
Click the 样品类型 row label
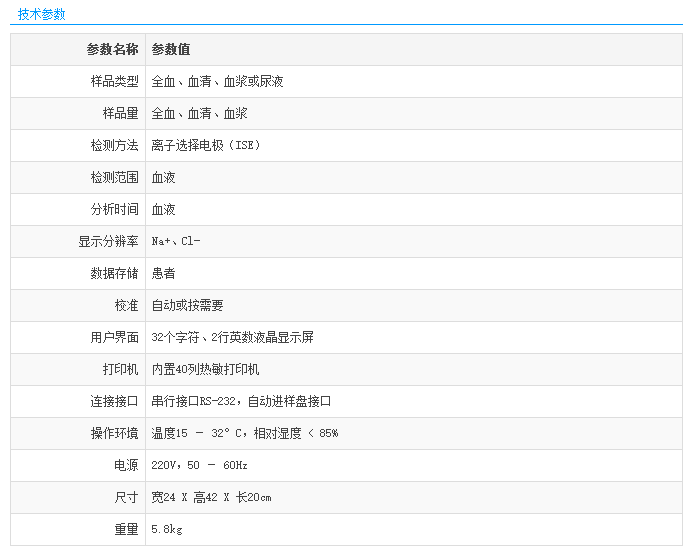(x=114, y=81)
